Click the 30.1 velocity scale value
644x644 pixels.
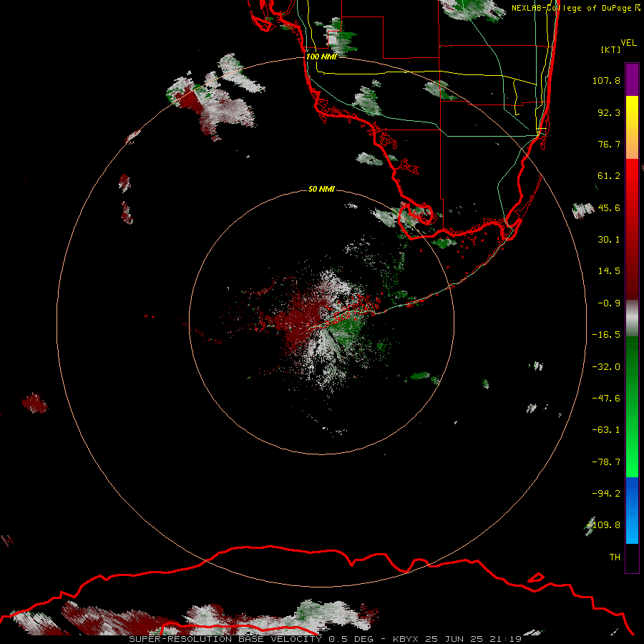point(609,240)
